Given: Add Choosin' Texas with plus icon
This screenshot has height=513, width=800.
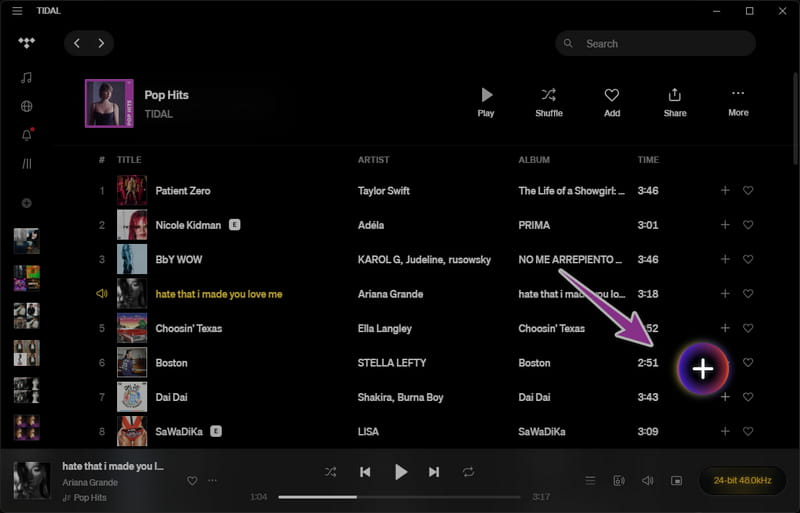Looking at the screenshot, I should tap(725, 328).
